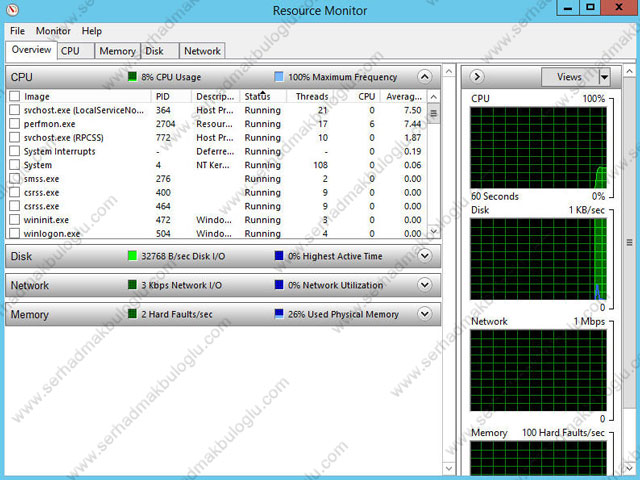Sort by the Averag... CPU column header
This screenshot has height=480, width=640.
point(404,96)
